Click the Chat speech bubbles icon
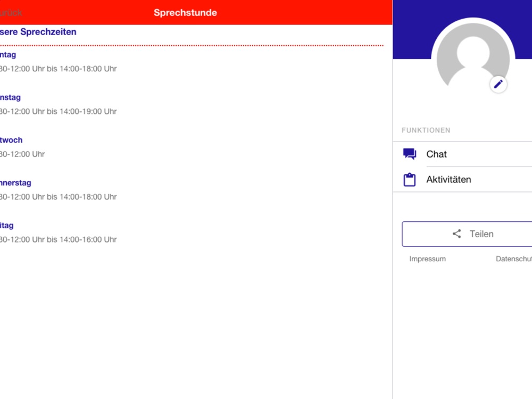Image resolution: width=532 pixels, height=399 pixels. [x=410, y=154]
